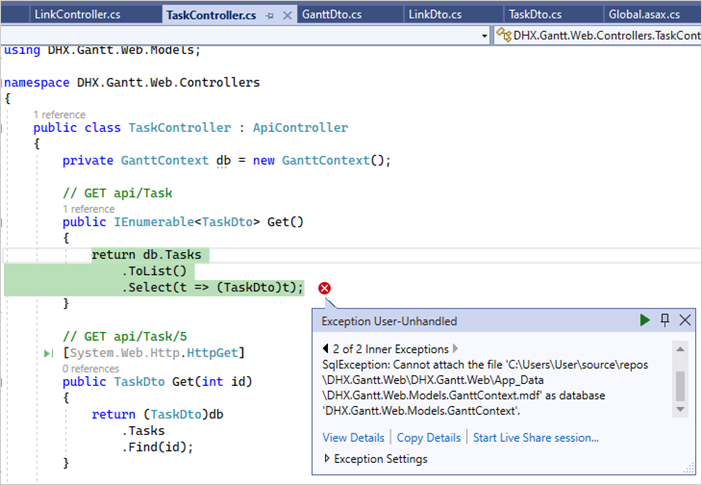Open the project scope dropdown arrow
This screenshot has width=702, height=485.
(x=485, y=35)
